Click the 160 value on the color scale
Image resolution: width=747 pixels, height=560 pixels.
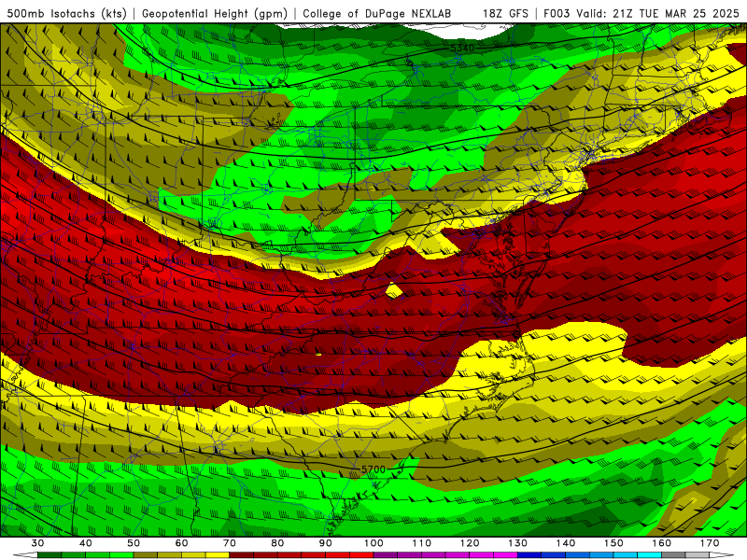[662, 543]
